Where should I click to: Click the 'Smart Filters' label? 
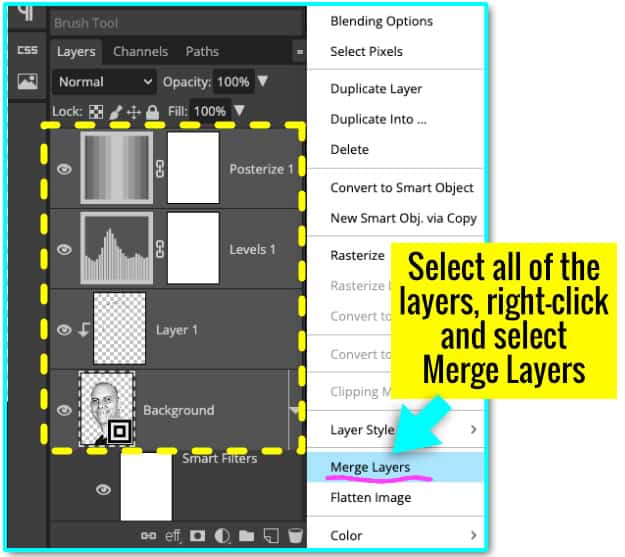pyautogui.click(x=220, y=459)
